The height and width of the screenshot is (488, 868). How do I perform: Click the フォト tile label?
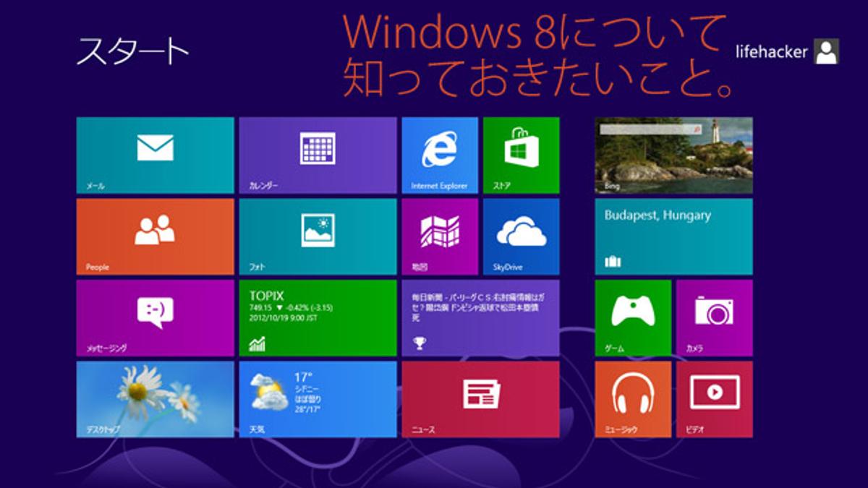[x=256, y=267]
